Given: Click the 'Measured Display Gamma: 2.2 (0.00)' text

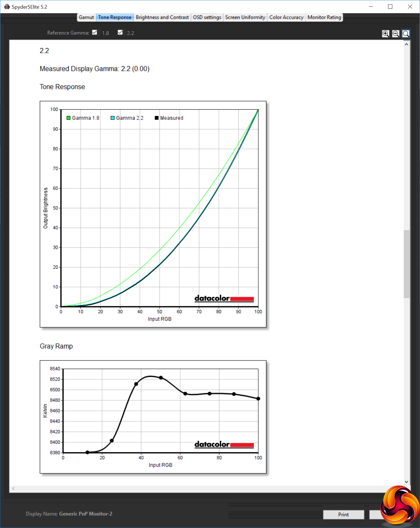Looking at the screenshot, I should coord(95,69).
